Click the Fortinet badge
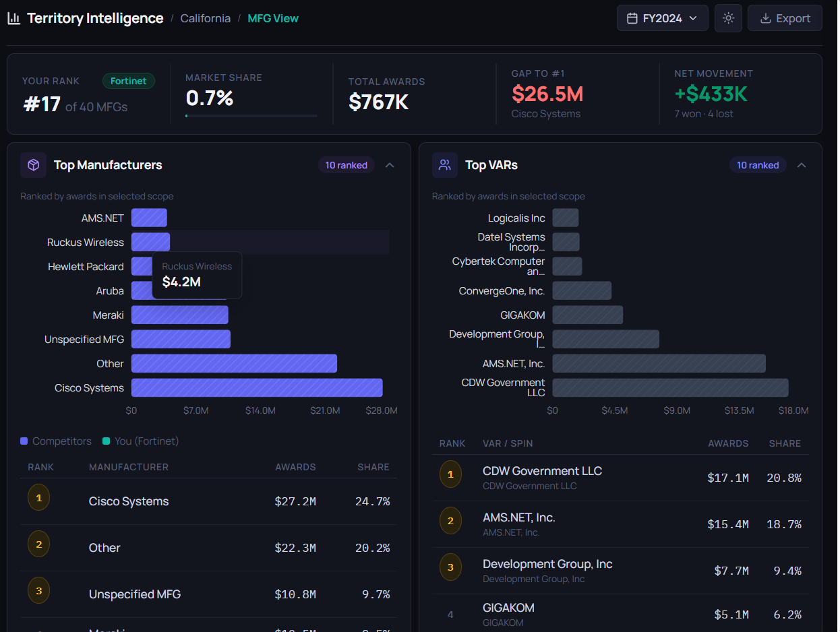The height and width of the screenshot is (632, 840). 129,81
